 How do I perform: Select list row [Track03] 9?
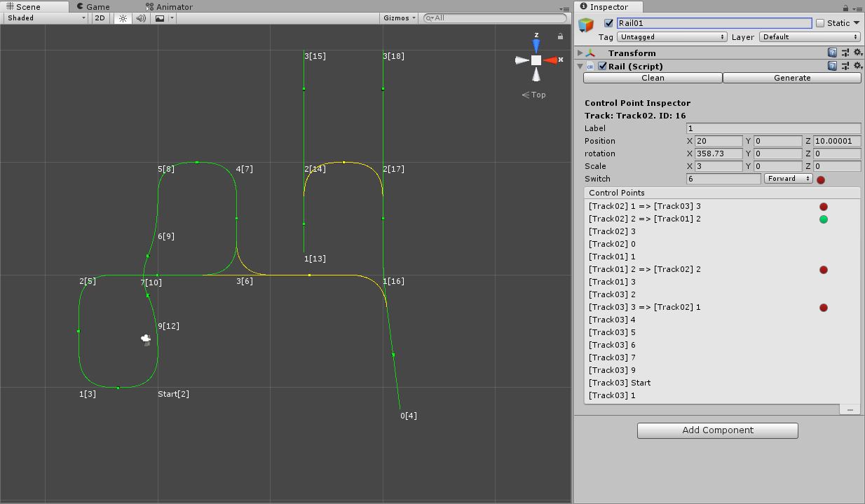(x=722, y=370)
